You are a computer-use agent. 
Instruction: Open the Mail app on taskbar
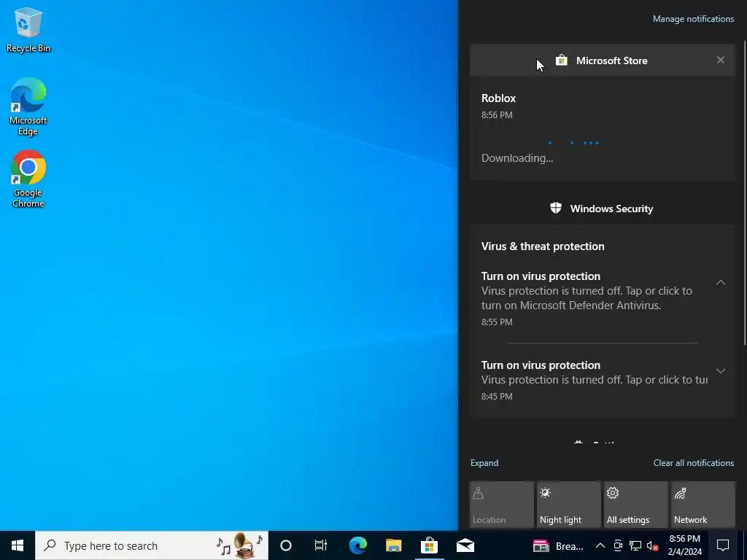coord(465,545)
